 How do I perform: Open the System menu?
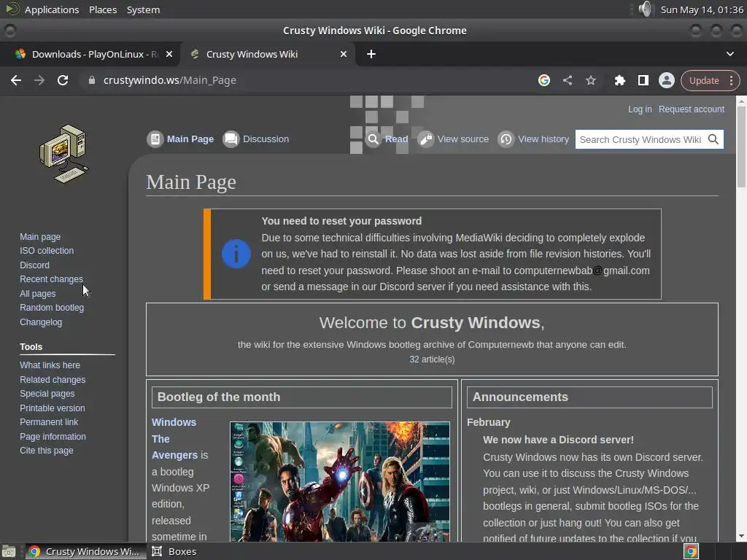[x=143, y=9]
